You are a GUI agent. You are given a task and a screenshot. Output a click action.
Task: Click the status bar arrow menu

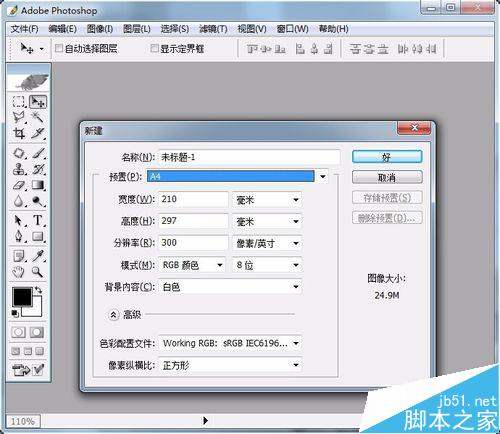coord(205,420)
